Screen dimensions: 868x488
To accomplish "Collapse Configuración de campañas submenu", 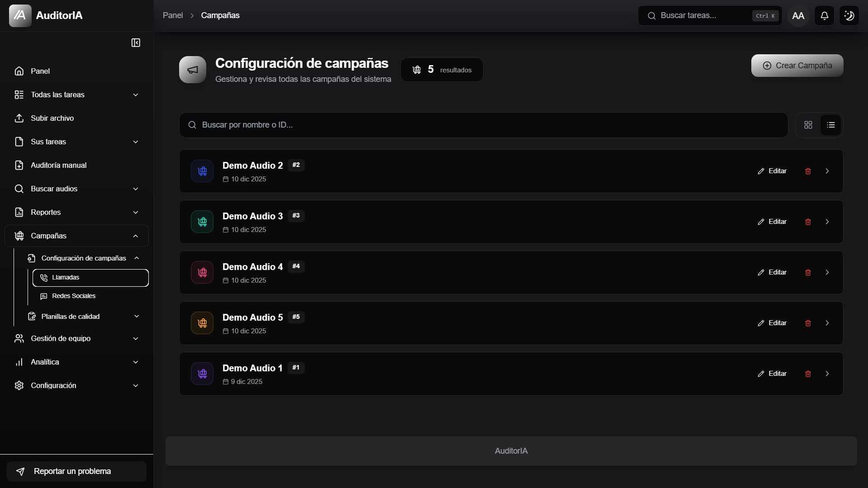I will coord(84,258).
